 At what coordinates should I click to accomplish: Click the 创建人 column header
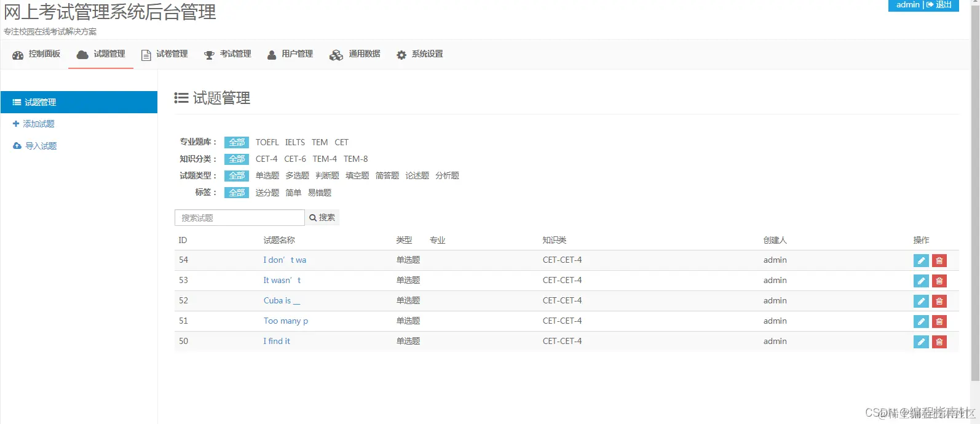pyautogui.click(x=775, y=240)
